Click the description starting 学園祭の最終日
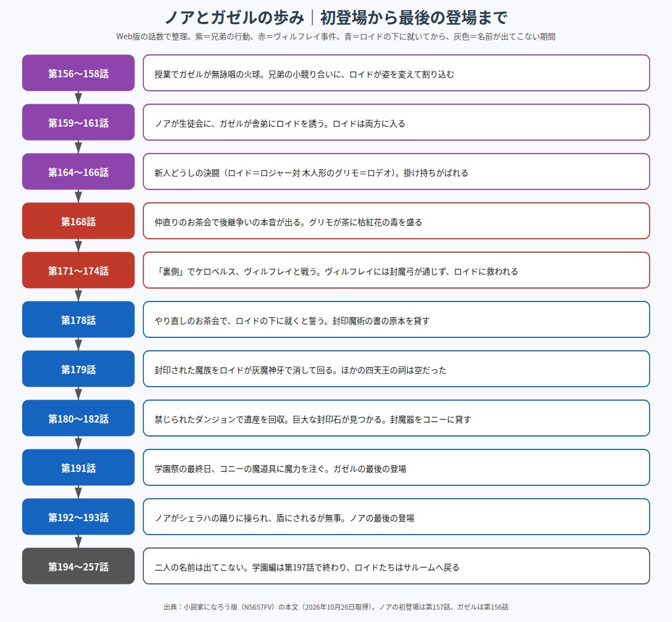672x622 pixels. (396, 467)
